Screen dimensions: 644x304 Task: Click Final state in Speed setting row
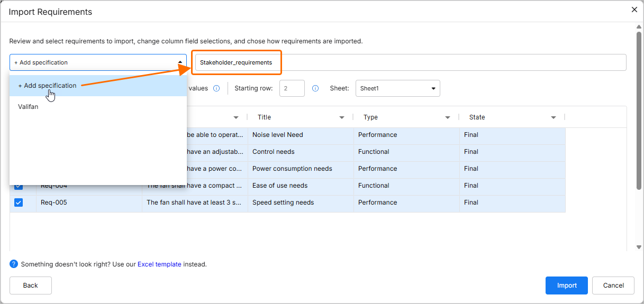(512, 202)
